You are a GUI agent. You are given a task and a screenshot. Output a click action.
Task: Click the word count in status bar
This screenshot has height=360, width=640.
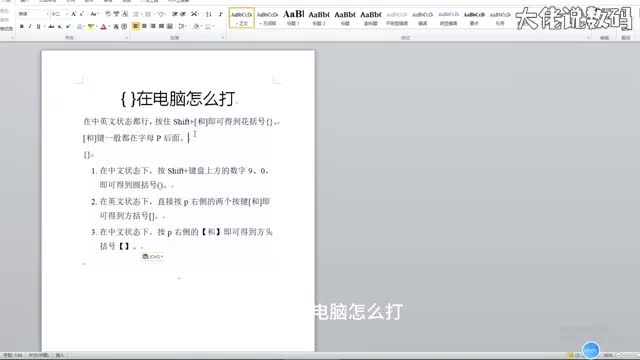[13, 356]
